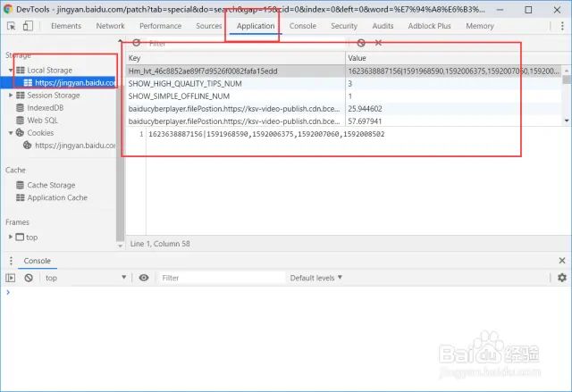Sort by the Key column header
This screenshot has height=392, width=572.
(236, 58)
